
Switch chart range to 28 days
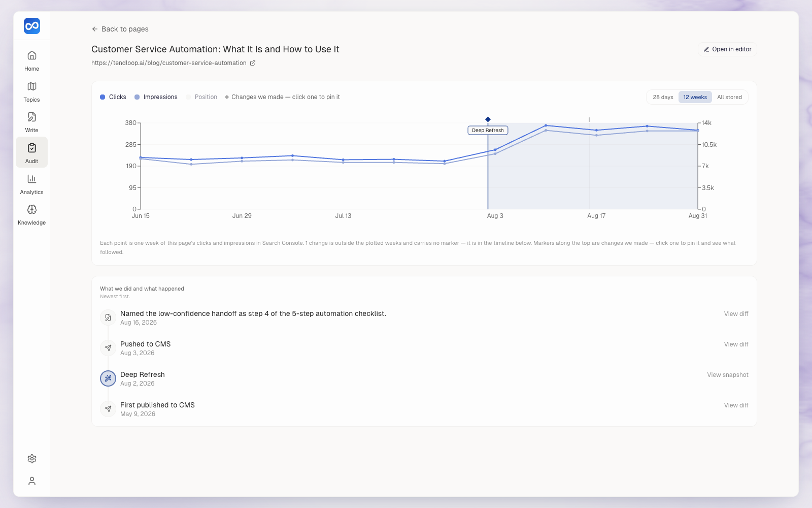(663, 97)
